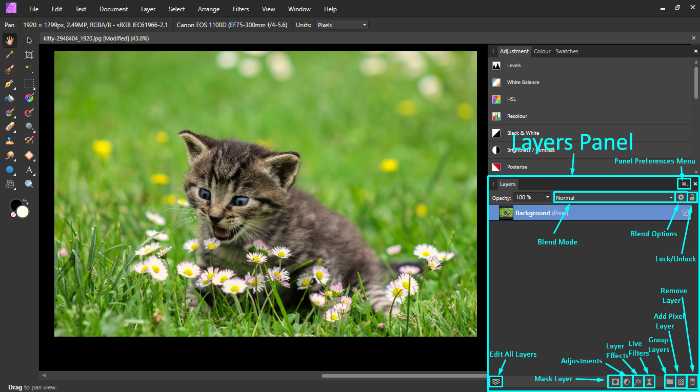The width and height of the screenshot is (700, 392).
Task: Add Pixel Layer
Action: pos(681,381)
